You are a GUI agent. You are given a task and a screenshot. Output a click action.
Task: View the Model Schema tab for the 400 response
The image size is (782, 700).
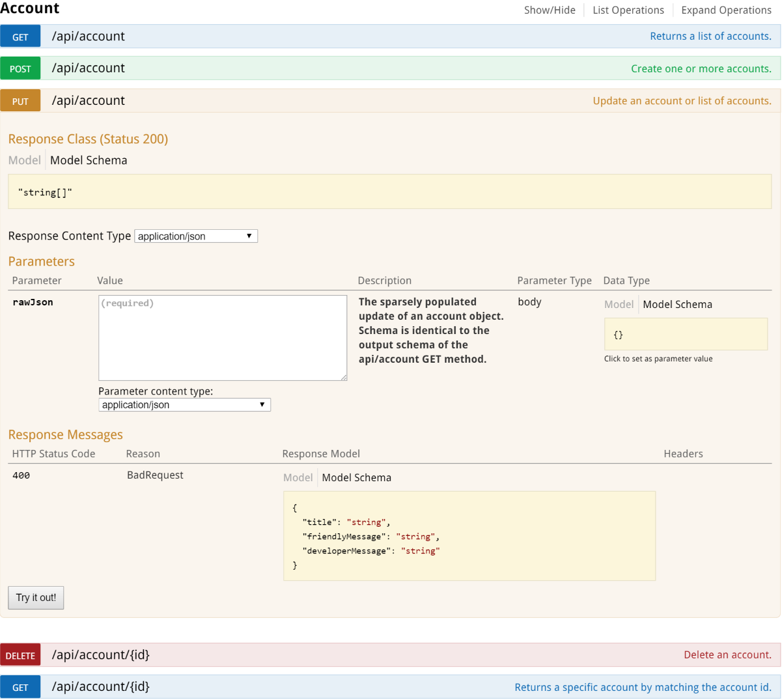(356, 477)
